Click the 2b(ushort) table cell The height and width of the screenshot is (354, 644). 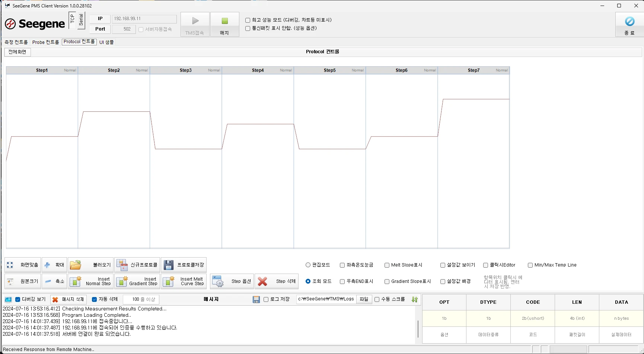coord(533,319)
